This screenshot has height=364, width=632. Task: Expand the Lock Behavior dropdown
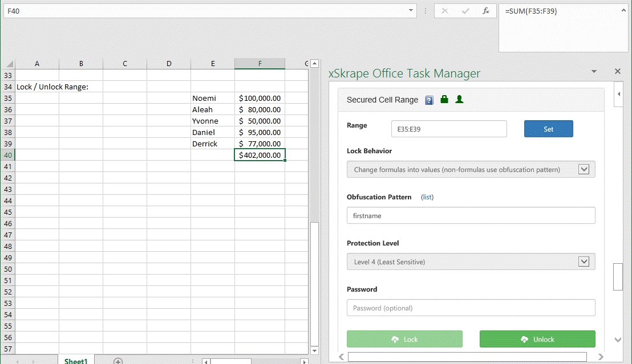point(584,169)
